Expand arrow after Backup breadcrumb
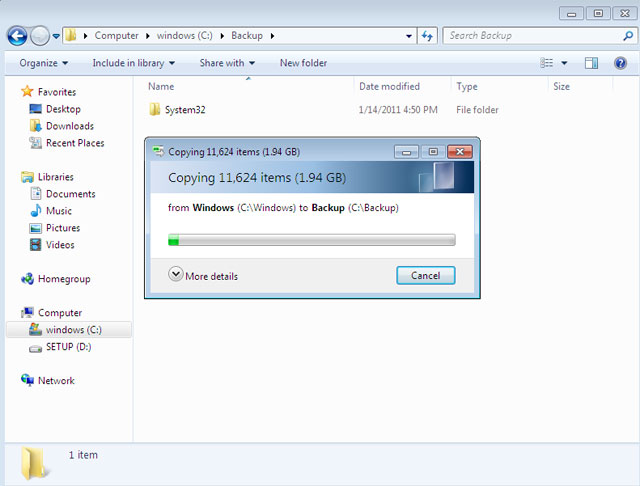Image resolution: width=640 pixels, height=486 pixels. click(272, 36)
